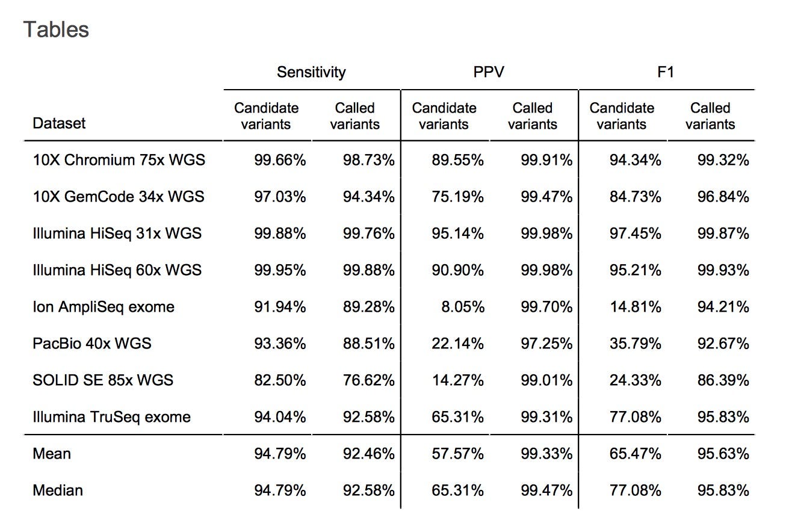
Task: Select the Ion AmpliSeq exome row label
Action: [104, 307]
